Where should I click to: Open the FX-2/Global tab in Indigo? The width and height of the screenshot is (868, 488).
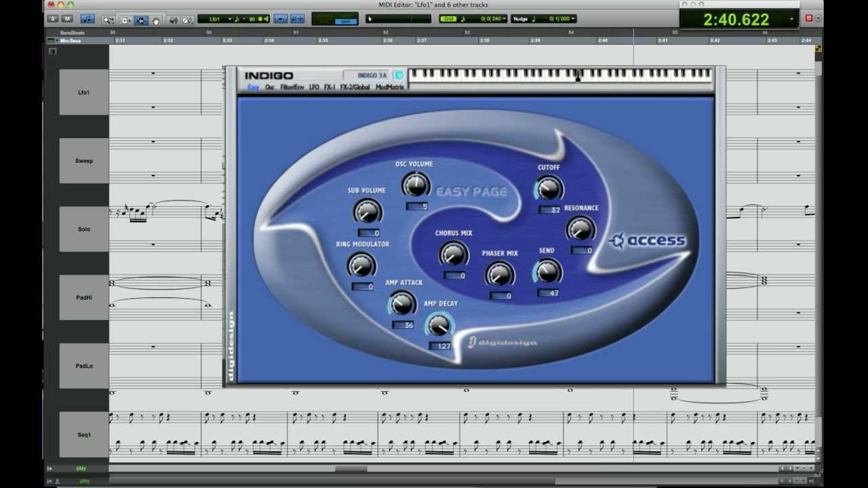coord(355,87)
